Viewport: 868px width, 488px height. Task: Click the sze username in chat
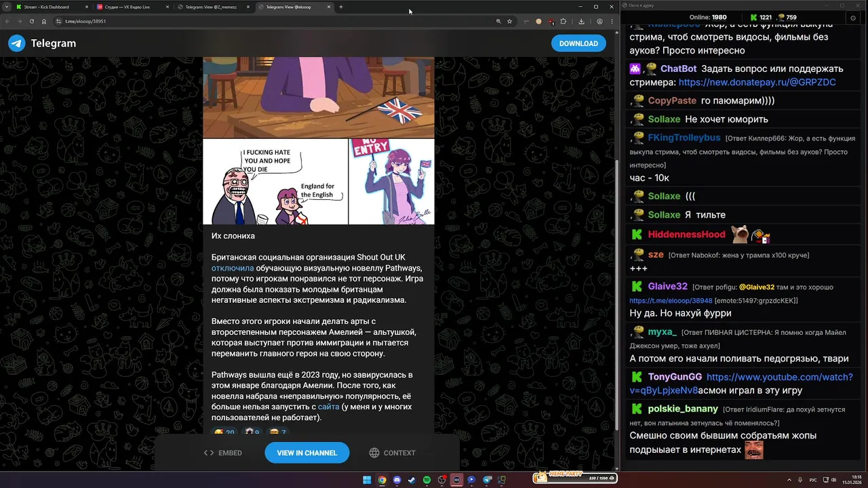(x=656, y=255)
